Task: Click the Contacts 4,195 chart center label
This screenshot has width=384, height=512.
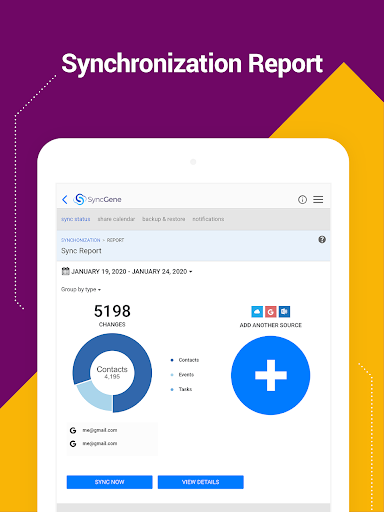Action: pyautogui.click(x=112, y=373)
